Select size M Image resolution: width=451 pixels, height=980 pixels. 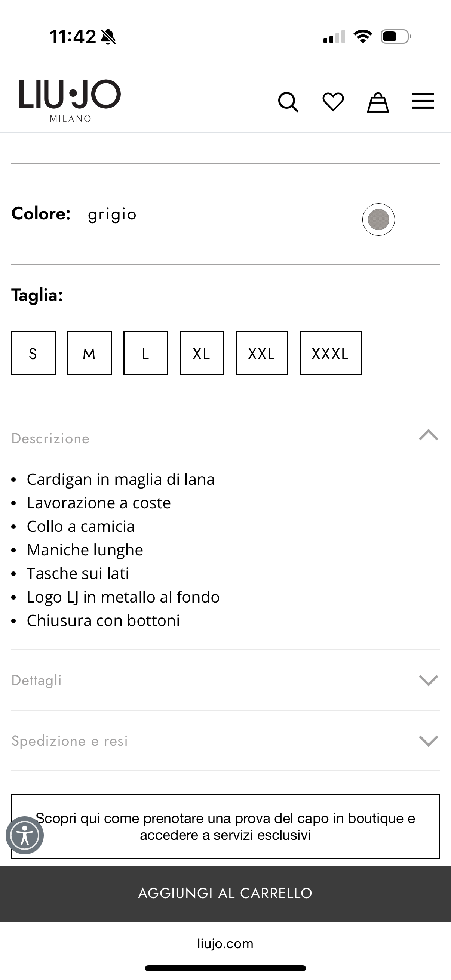(89, 353)
